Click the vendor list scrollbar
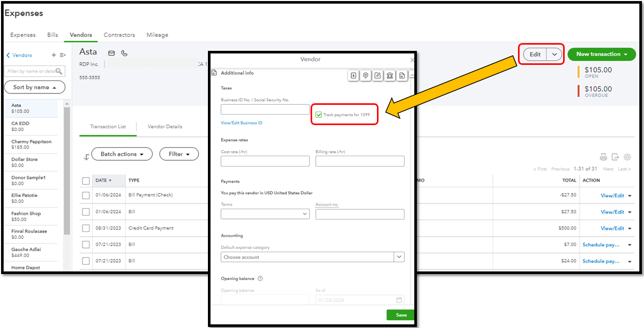Image resolution: width=644 pixels, height=328 pixels. (66, 171)
